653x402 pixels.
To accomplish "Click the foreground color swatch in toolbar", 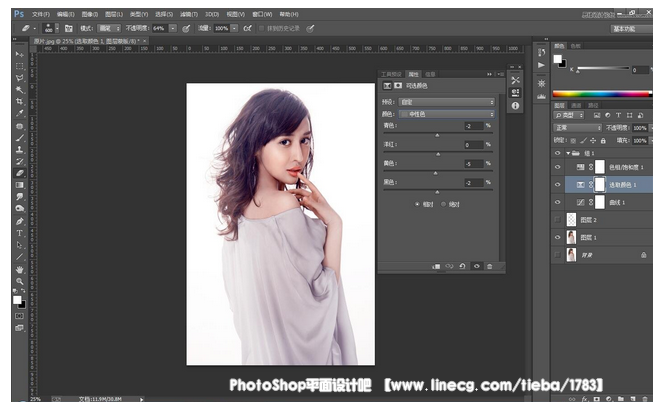I will (17, 298).
